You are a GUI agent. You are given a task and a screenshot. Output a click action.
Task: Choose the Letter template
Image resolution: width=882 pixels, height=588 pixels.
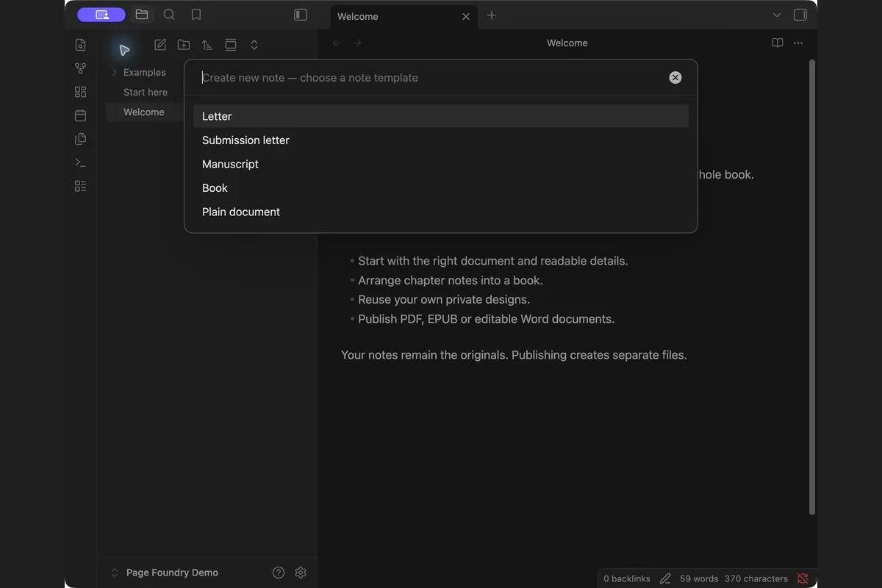pyautogui.click(x=441, y=116)
